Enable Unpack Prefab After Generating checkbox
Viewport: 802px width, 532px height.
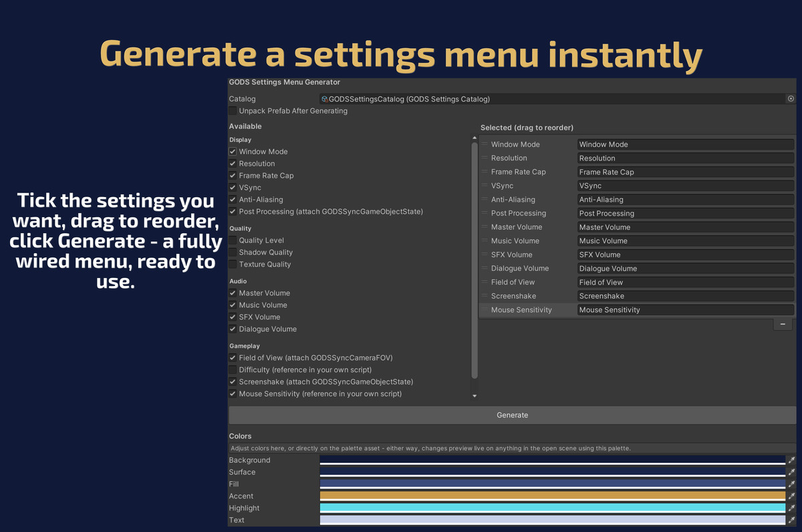(x=233, y=111)
